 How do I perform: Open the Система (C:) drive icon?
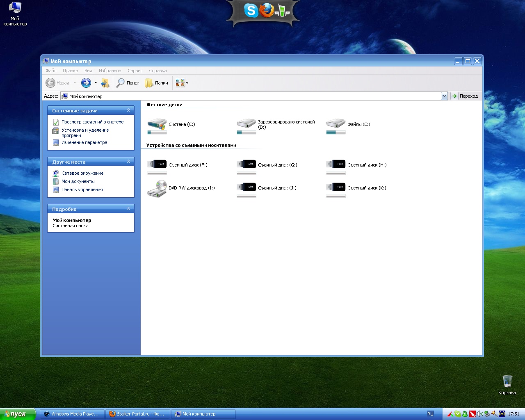coord(157,126)
